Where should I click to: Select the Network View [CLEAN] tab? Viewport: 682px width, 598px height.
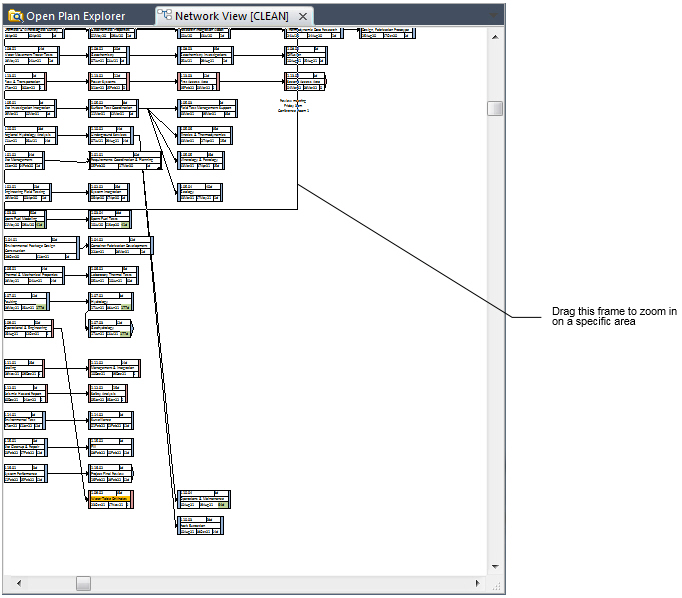(233, 16)
